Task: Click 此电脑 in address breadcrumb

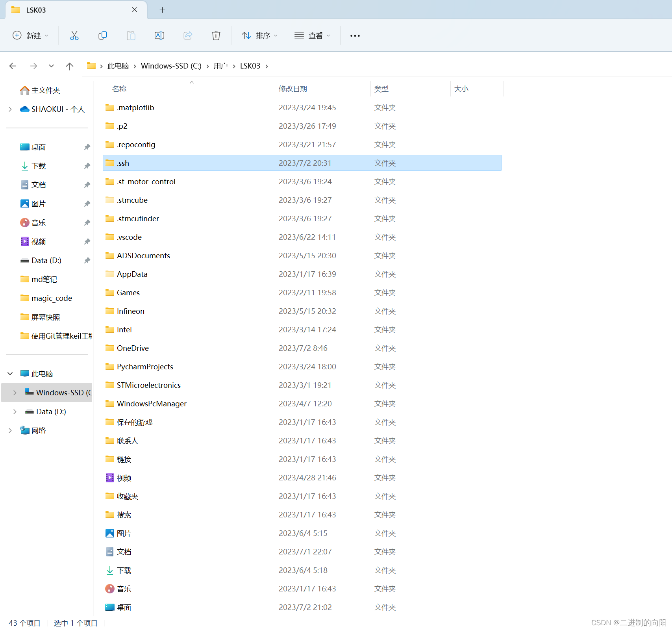Action: [x=118, y=66]
